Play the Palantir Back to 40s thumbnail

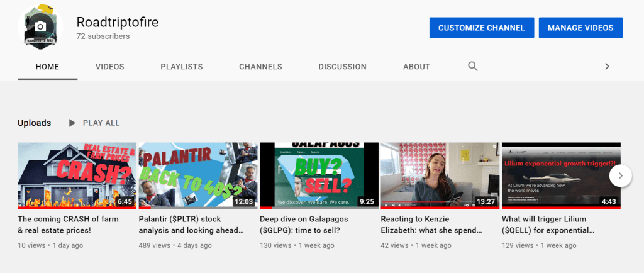197,175
